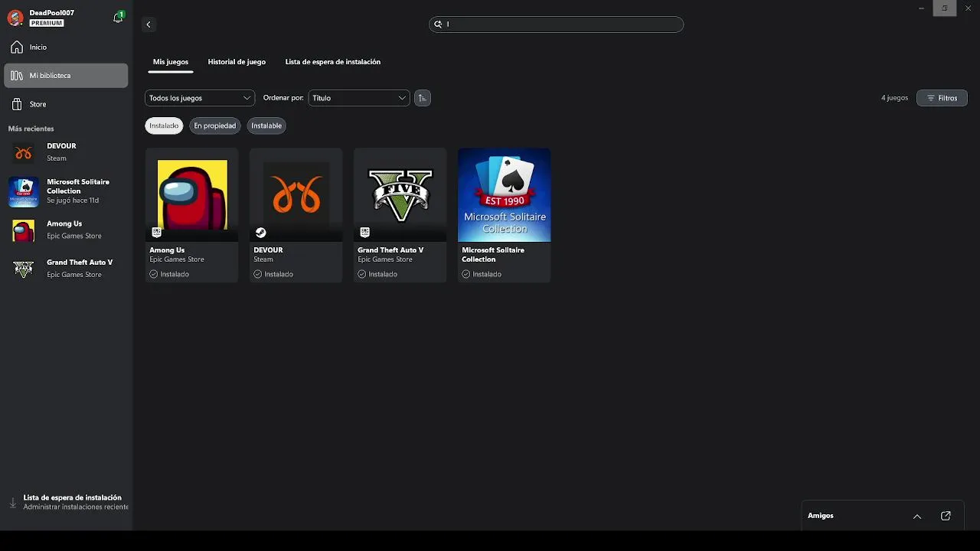Click the '4 juegos' count label
This screenshot has height=551, width=980.
pyautogui.click(x=894, y=98)
